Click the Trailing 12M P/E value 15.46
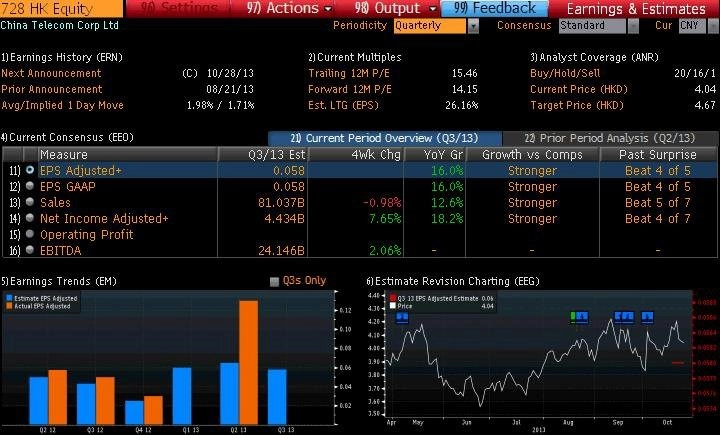 (465, 73)
